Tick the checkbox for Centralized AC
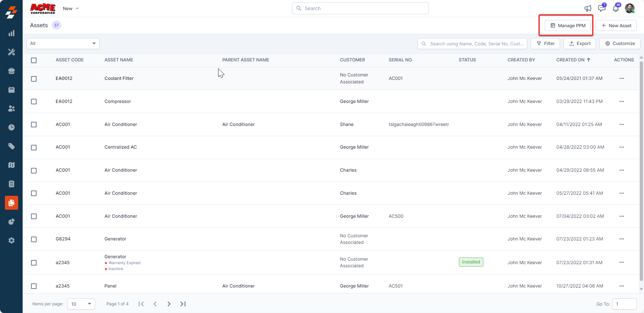The image size is (644, 313). (x=34, y=148)
